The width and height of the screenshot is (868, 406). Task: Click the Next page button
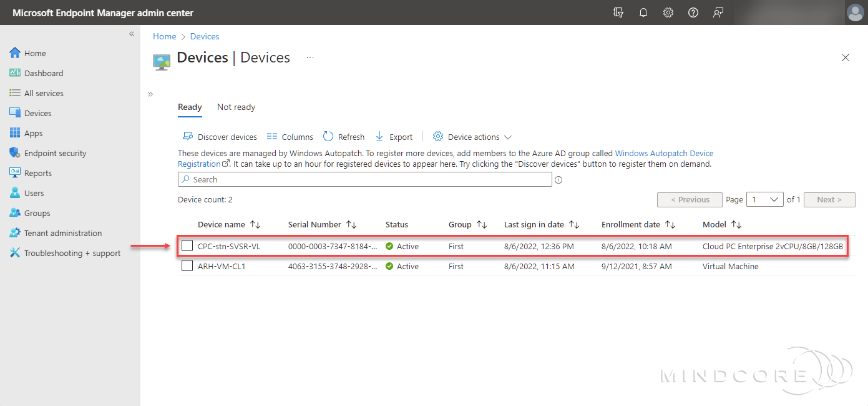click(x=829, y=199)
